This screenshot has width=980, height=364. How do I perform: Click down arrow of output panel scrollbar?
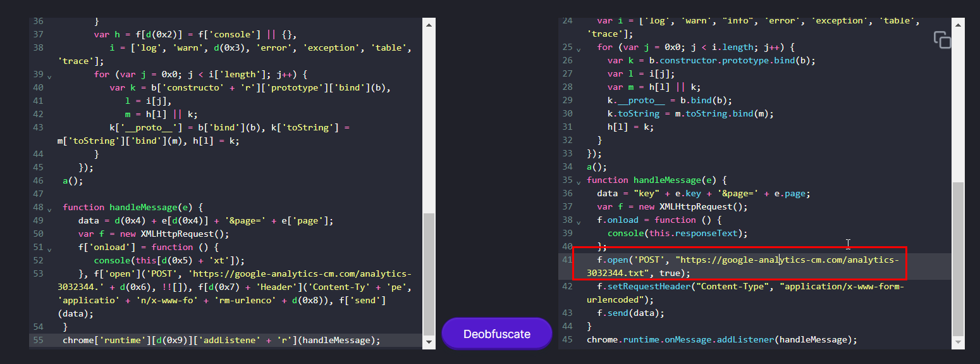pos(959,342)
